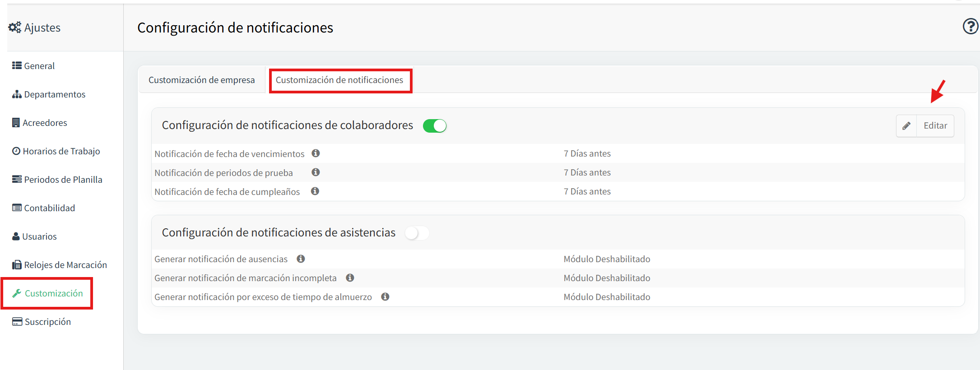Open Relojes de Marcación section
This screenshot has height=370, width=980.
(x=60, y=265)
